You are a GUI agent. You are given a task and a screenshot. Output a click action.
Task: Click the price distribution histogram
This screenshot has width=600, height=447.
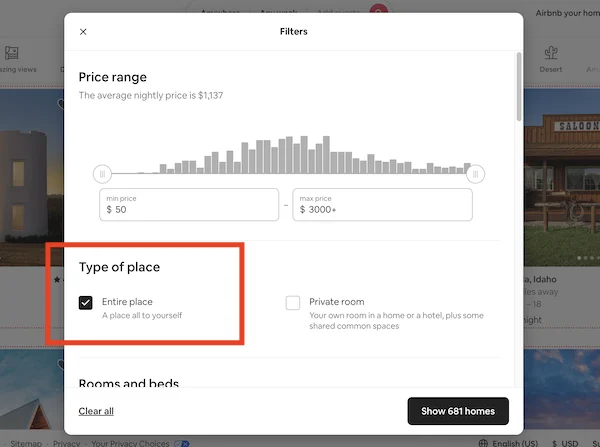pyautogui.click(x=289, y=155)
